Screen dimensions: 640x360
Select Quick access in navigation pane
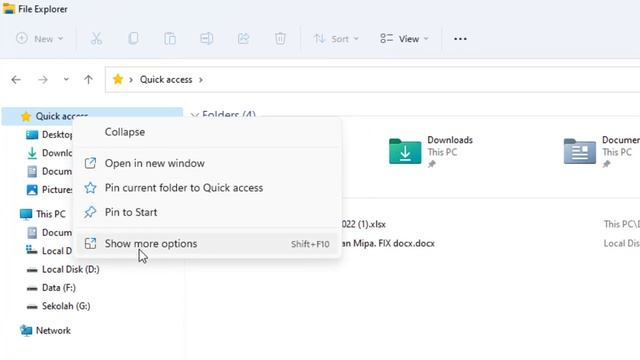(x=92, y=116)
